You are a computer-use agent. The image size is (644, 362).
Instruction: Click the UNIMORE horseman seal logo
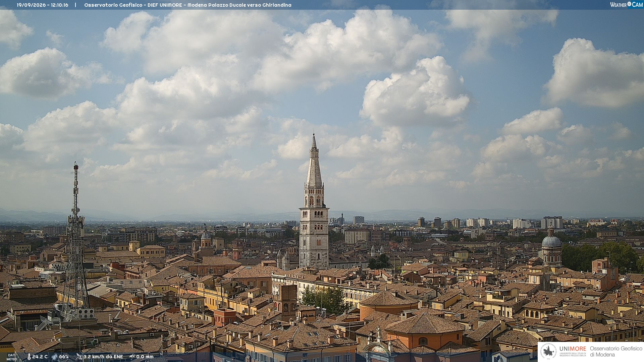tap(548, 352)
